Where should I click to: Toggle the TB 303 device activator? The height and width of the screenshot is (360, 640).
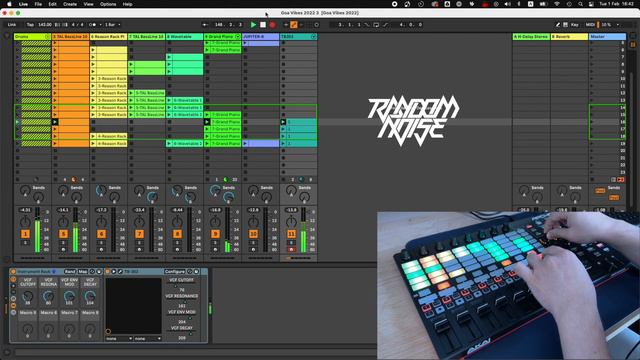click(108, 271)
